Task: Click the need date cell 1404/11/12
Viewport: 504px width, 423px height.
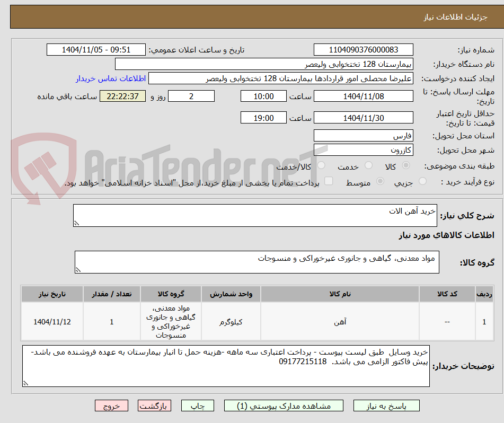Action: click(x=52, y=322)
